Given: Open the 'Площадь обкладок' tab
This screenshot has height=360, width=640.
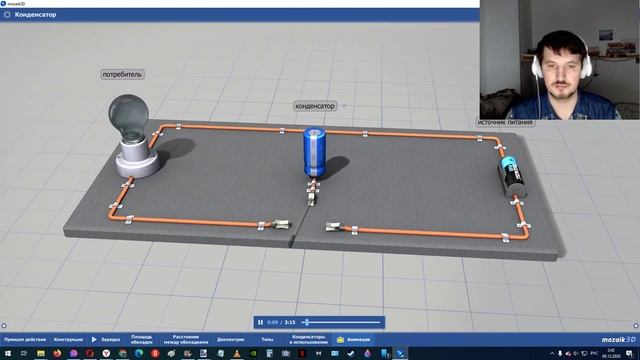Looking at the screenshot, I should [142, 340].
